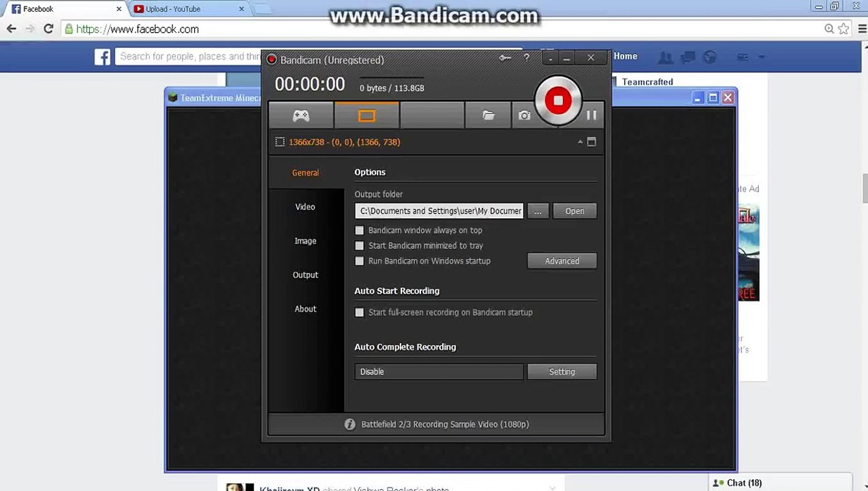The width and height of the screenshot is (868, 491).
Task: Close the Upload - YouTube tab
Action: pos(241,9)
